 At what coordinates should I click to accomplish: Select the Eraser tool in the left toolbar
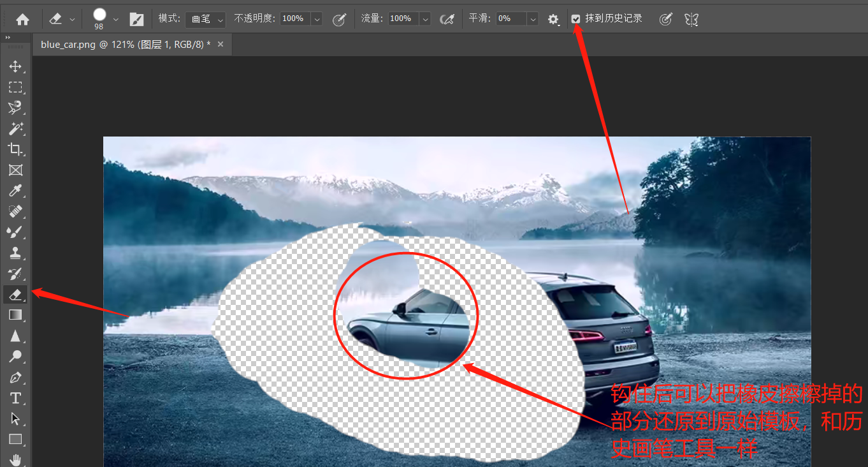(15, 294)
